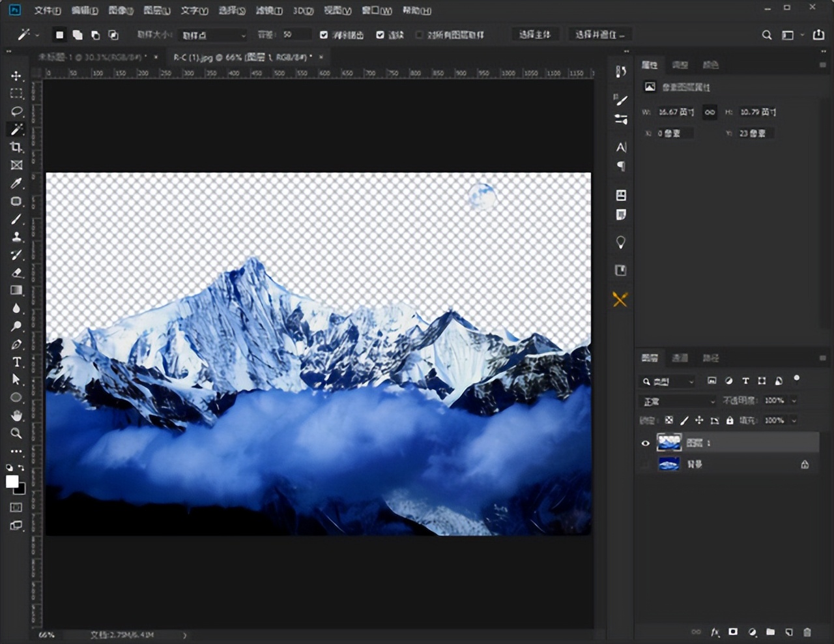Uncheck the 连续 (contiguous) checkbox
The width and height of the screenshot is (834, 644).
click(380, 35)
